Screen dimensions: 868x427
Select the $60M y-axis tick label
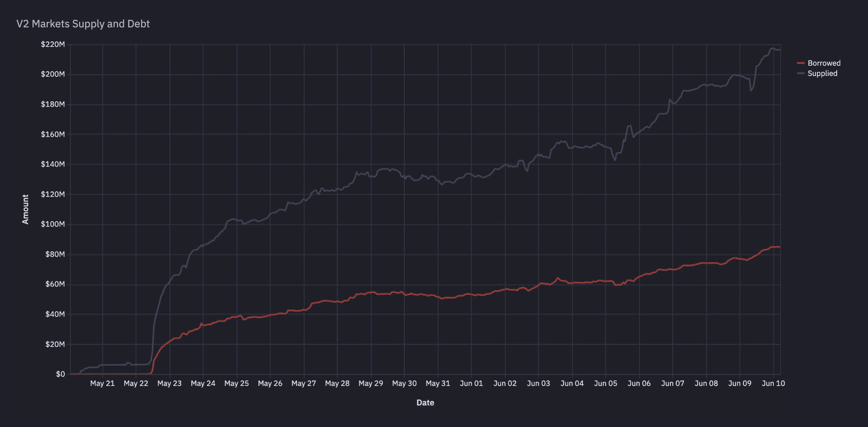55,284
